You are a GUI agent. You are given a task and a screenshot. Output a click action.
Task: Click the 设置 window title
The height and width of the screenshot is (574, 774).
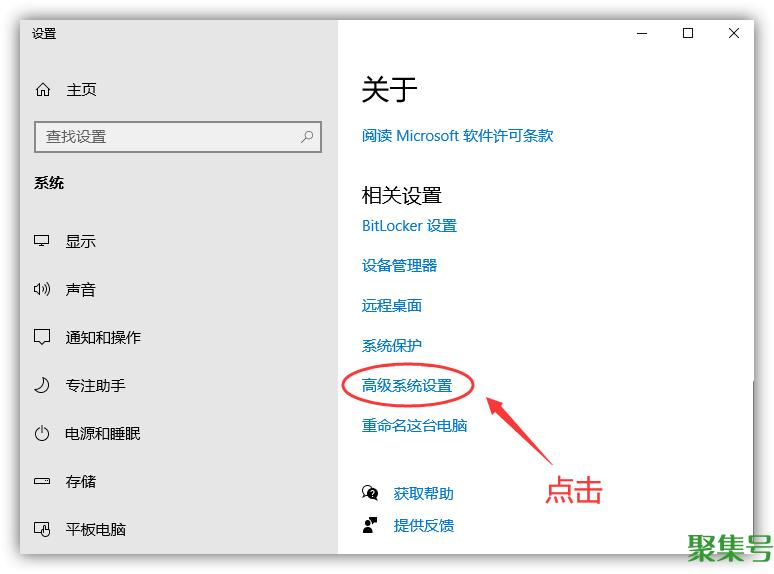tap(44, 34)
